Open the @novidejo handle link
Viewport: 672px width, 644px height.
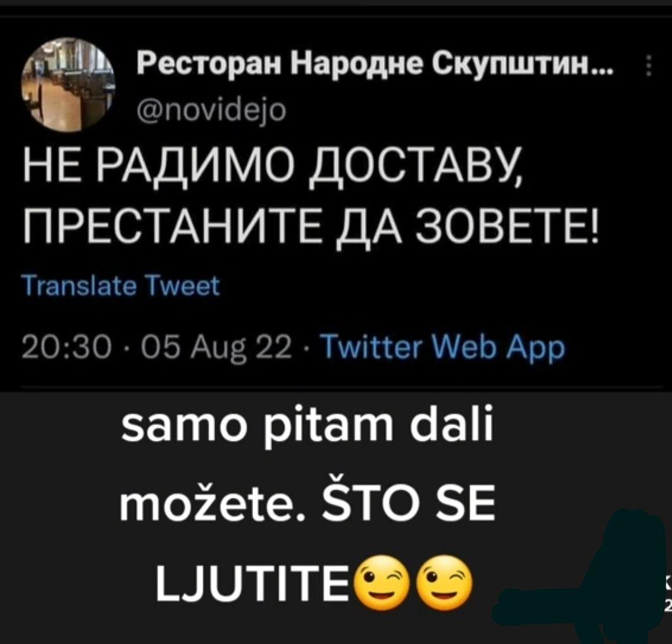pyautogui.click(x=210, y=112)
